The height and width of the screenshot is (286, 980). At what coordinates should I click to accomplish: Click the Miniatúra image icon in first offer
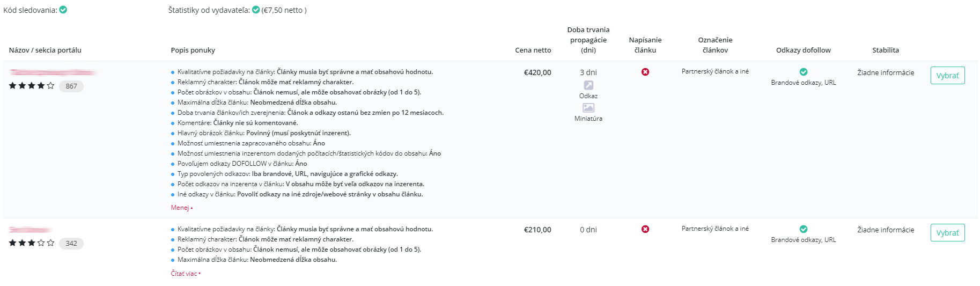click(x=588, y=108)
